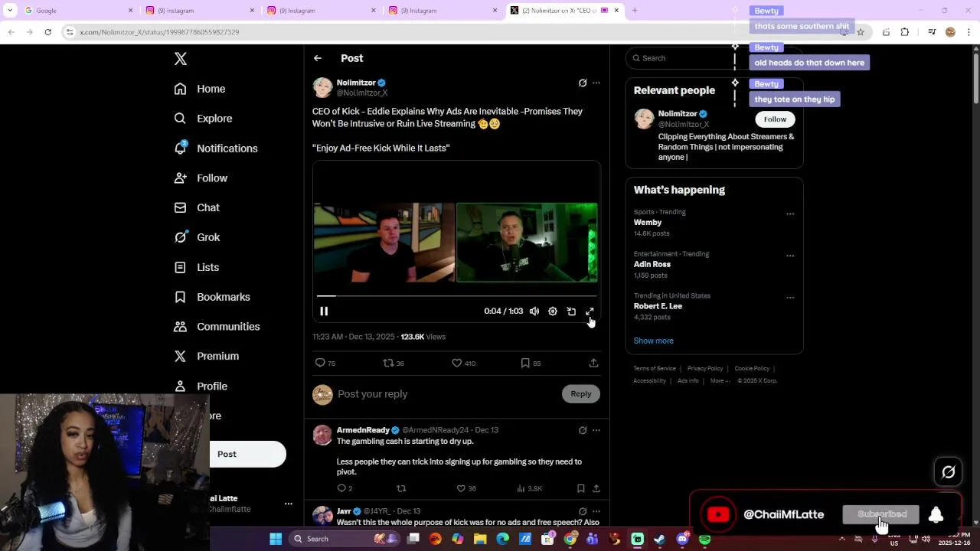Enter video fullscreen mode
Image resolution: width=980 pixels, height=551 pixels.
coord(590,311)
